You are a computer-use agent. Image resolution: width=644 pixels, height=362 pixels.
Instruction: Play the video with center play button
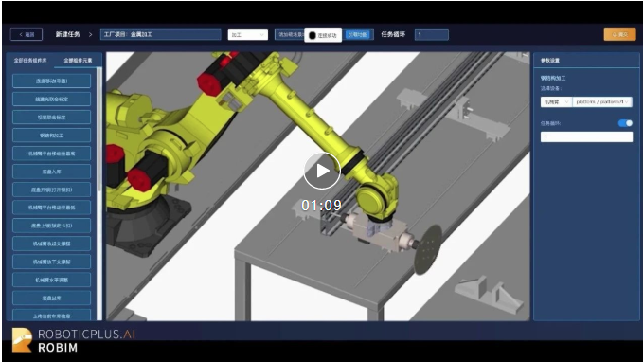(322, 171)
